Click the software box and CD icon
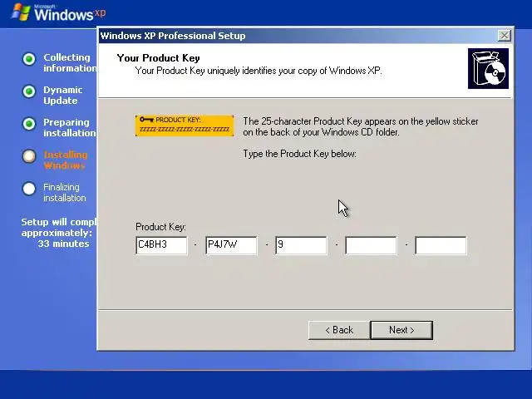 tap(488, 68)
